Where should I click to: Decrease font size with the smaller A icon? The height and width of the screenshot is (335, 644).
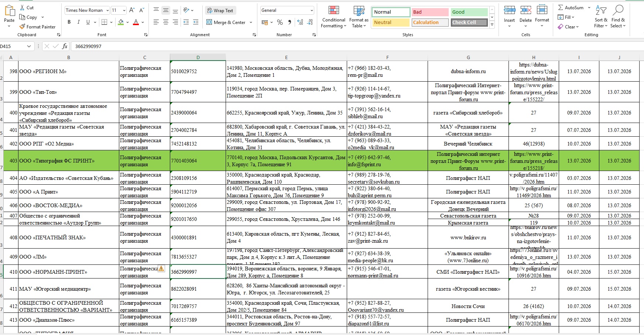tap(142, 10)
